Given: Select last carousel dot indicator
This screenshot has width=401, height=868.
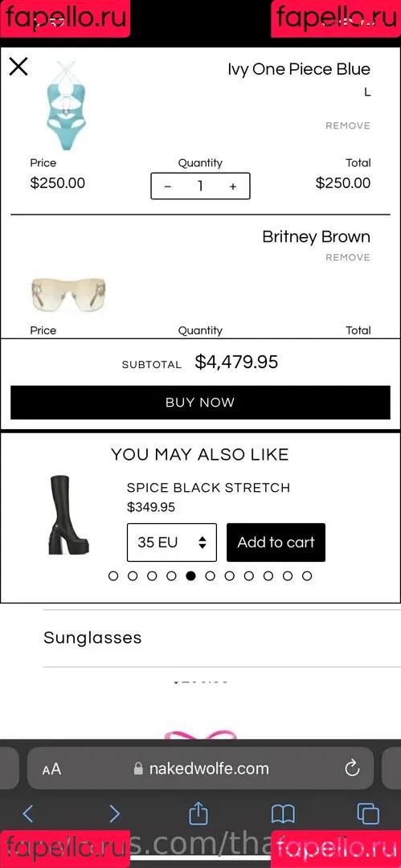Looking at the screenshot, I should pyautogui.click(x=307, y=575).
